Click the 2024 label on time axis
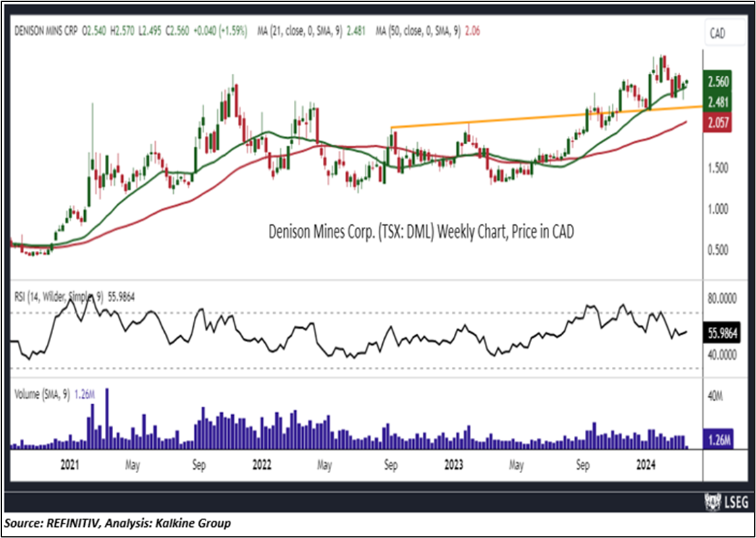The width and height of the screenshot is (756, 538). (x=646, y=465)
